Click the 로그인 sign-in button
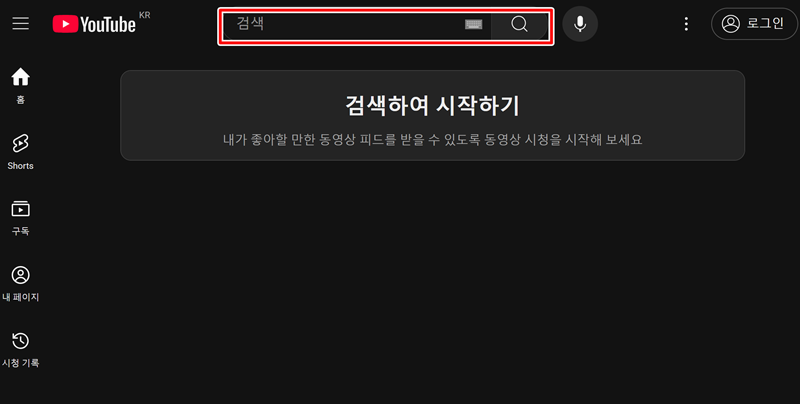Image resolution: width=800 pixels, height=404 pixels. point(754,24)
